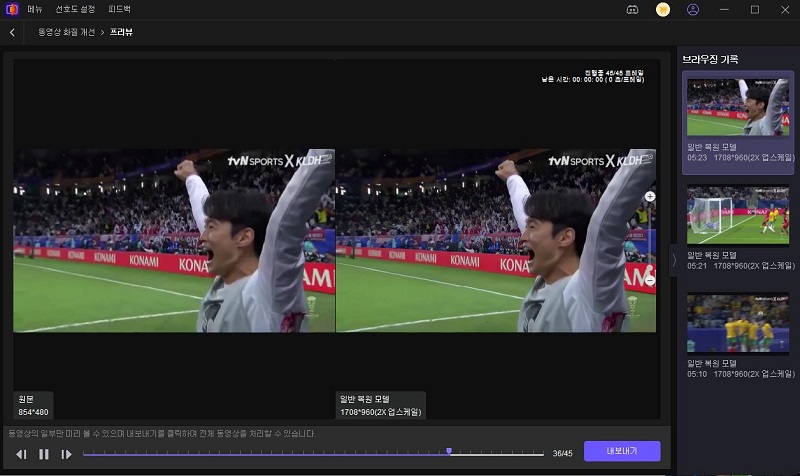Click the original video preview pane
This screenshot has height=476, width=800.
click(174, 240)
